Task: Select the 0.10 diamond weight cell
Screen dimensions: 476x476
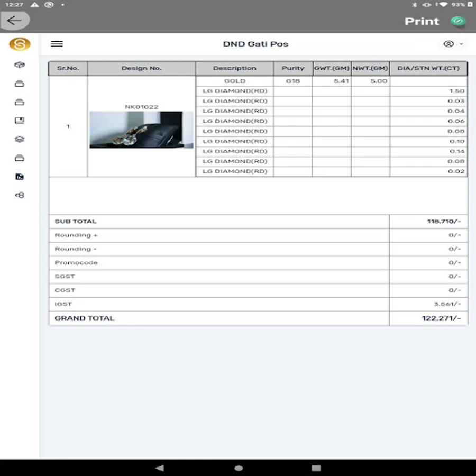Action: [428, 141]
